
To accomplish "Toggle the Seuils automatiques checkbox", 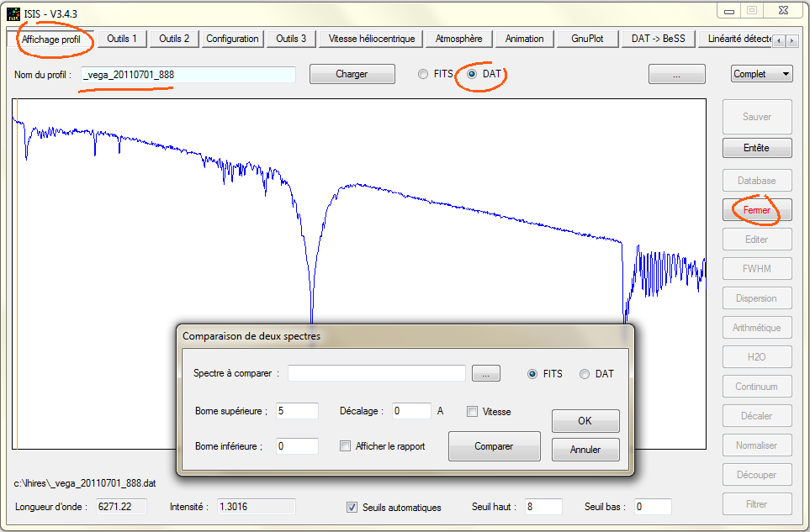I will 352,507.
